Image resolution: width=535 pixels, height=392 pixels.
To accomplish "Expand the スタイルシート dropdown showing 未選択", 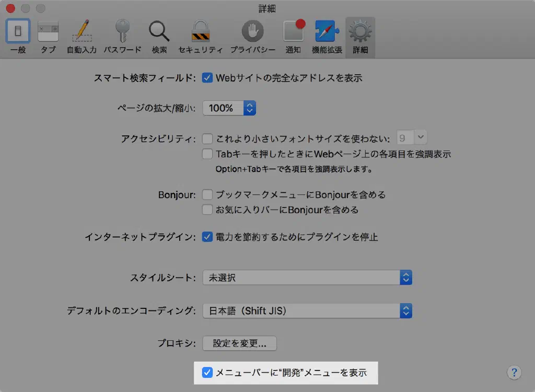I will coord(307,278).
